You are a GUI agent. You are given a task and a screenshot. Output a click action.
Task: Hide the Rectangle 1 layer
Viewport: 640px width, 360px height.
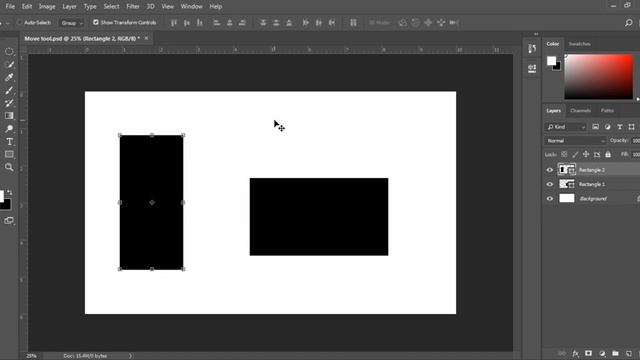550,184
